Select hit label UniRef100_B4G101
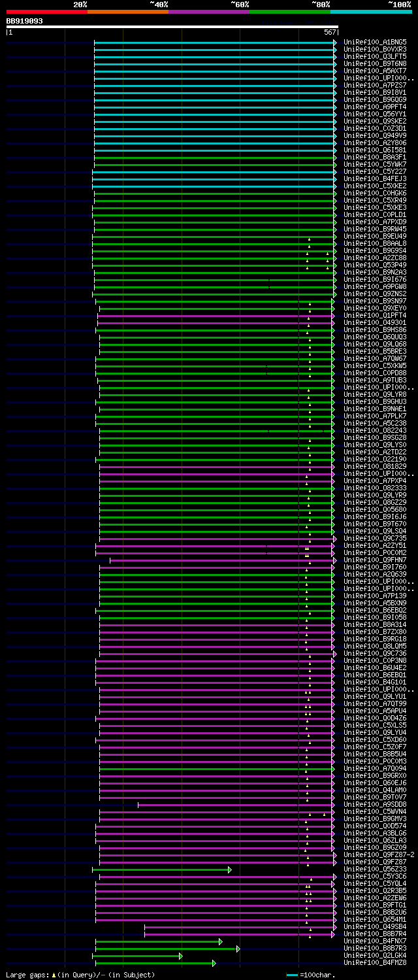Viewport: 418px width, 980px height. coord(375,682)
